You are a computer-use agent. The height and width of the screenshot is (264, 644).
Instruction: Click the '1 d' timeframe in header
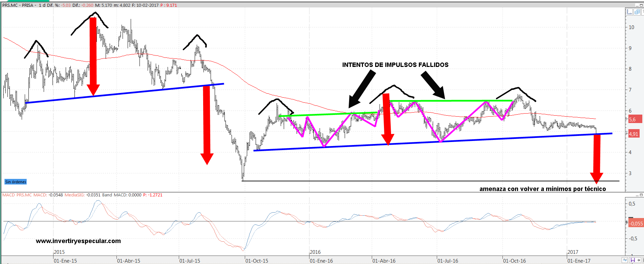click(42, 5)
